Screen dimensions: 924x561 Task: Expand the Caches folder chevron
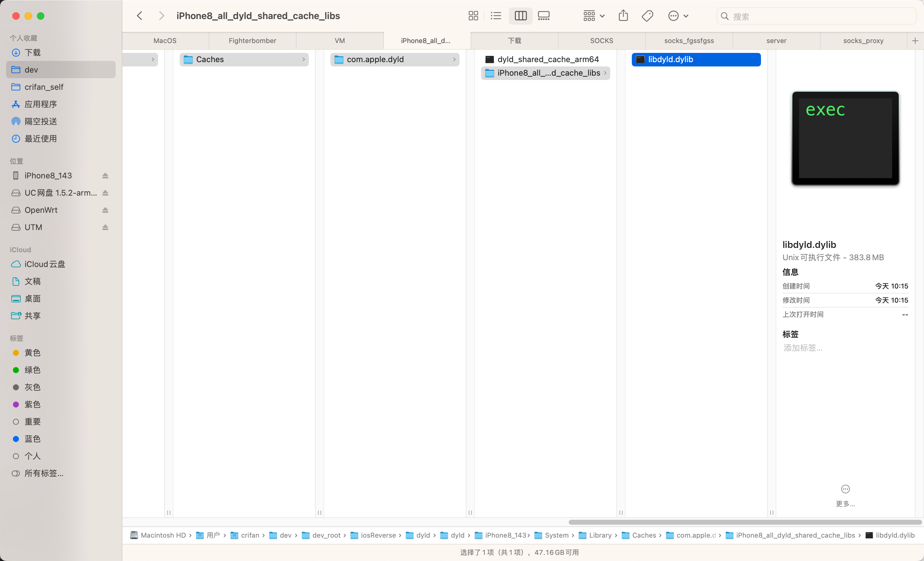pos(303,59)
